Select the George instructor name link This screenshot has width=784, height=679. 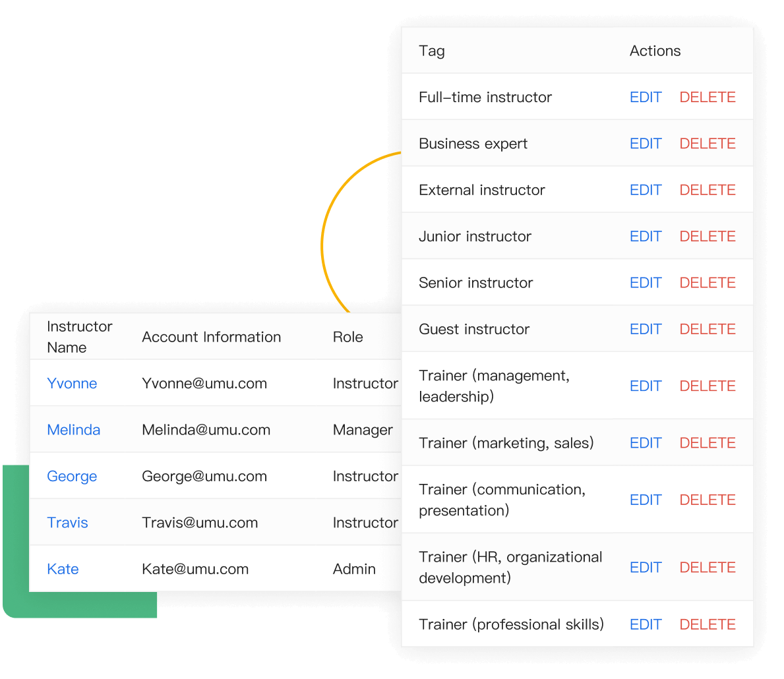pyautogui.click(x=72, y=477)
